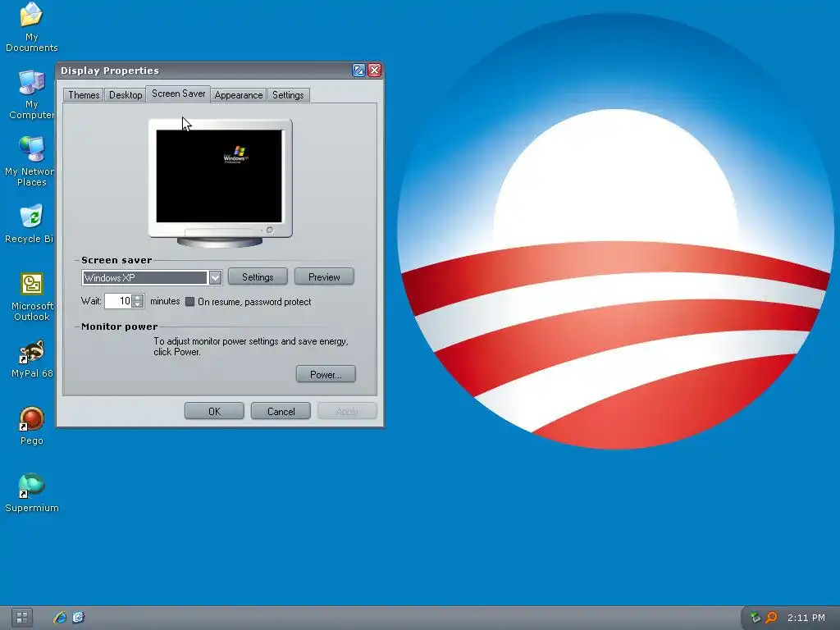Launch Internet Explorer from quick launch
The width and height of the screenshot is (840, 630).
coord(60,618)
